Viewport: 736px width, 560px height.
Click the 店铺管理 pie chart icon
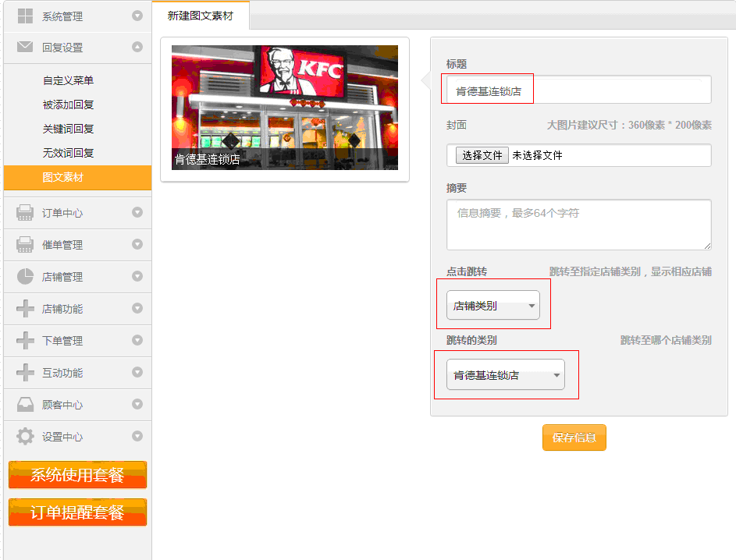point(25,276)
